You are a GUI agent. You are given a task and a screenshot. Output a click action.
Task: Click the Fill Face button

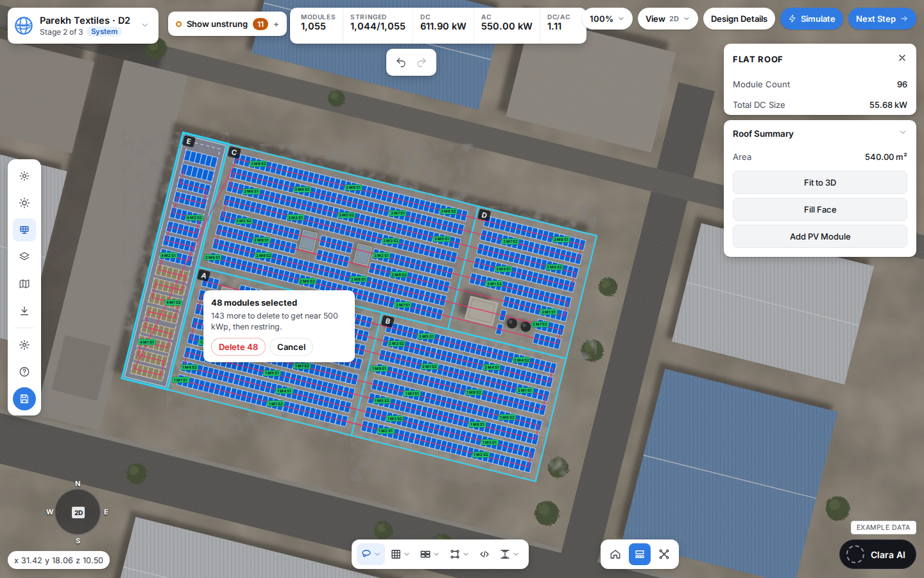pos(820,209)
